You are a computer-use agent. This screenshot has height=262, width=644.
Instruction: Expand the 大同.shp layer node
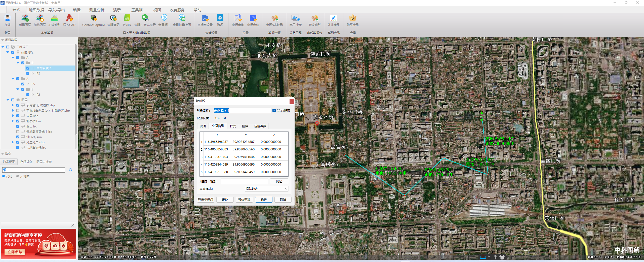13,116
